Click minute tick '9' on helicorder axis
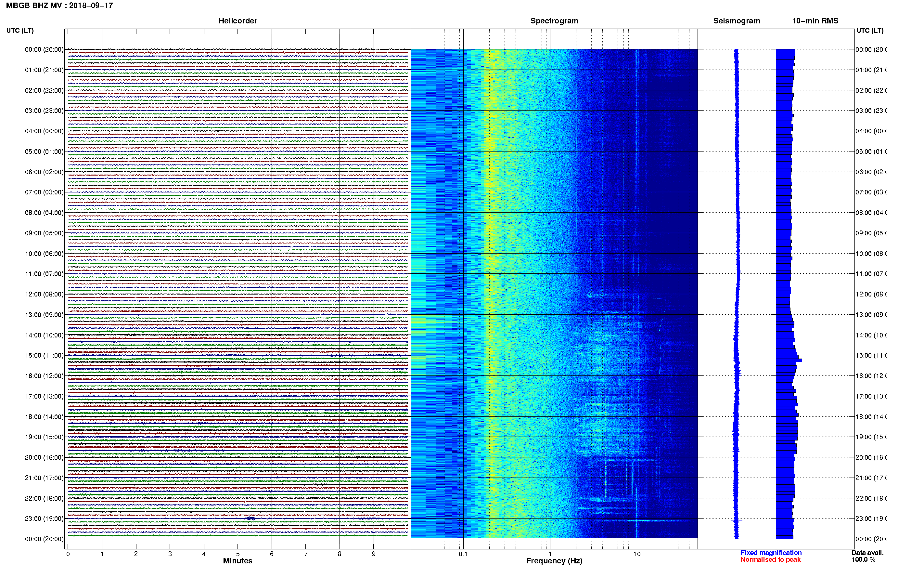This screenshot has width=924, height=578. 374,554
